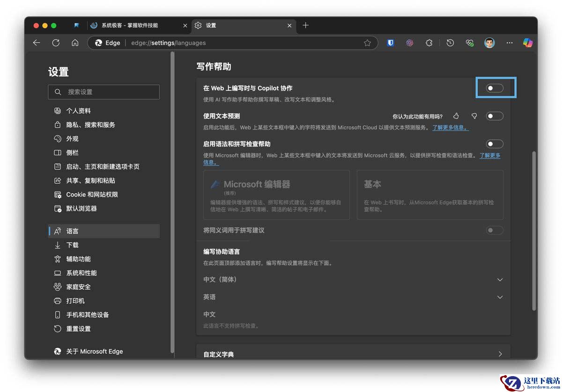Open the pinned bookmark tab
This screenshot has width=562, height=392.
pyautogui.click(x=77, y=25)
